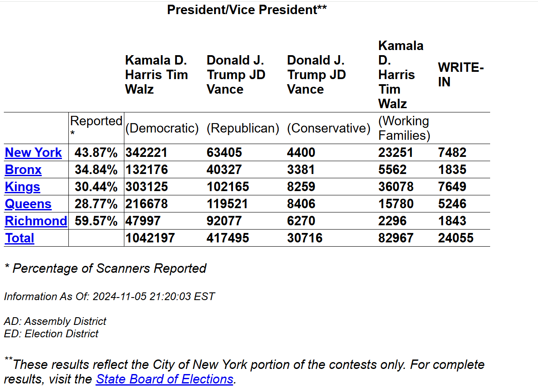Image resolution: width=538 pixels, height=392 pixels.
Task: Click Richmond's 59.57% reported value
Action: coord(96,221)
